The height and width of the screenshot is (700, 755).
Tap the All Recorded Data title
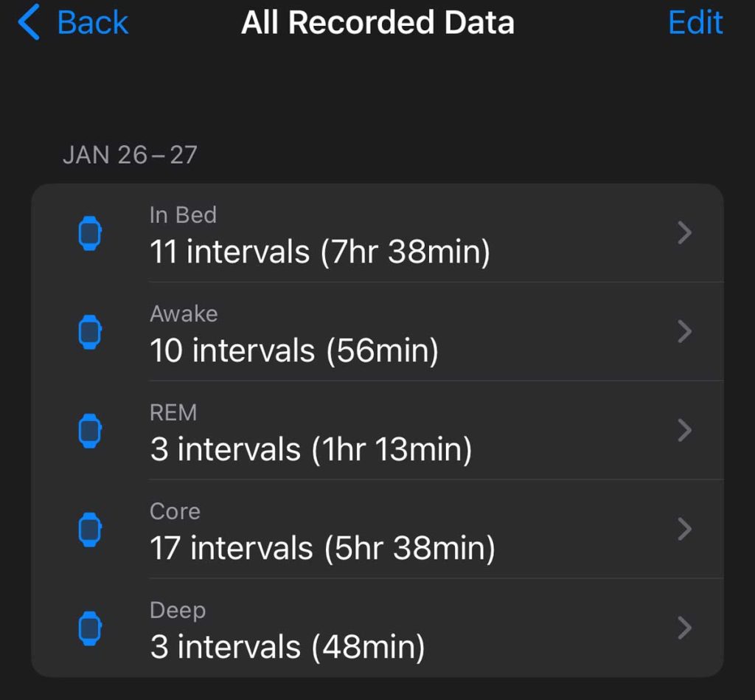(x=377, y=22)
